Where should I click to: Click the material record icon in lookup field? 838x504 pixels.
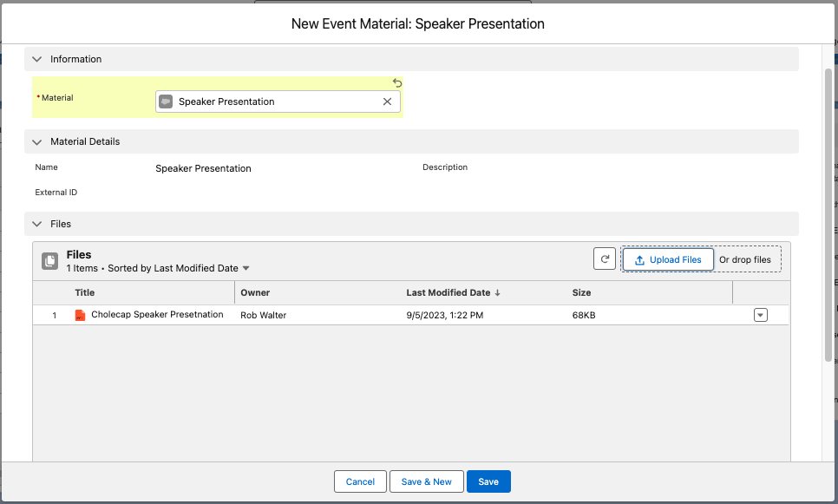166,101
